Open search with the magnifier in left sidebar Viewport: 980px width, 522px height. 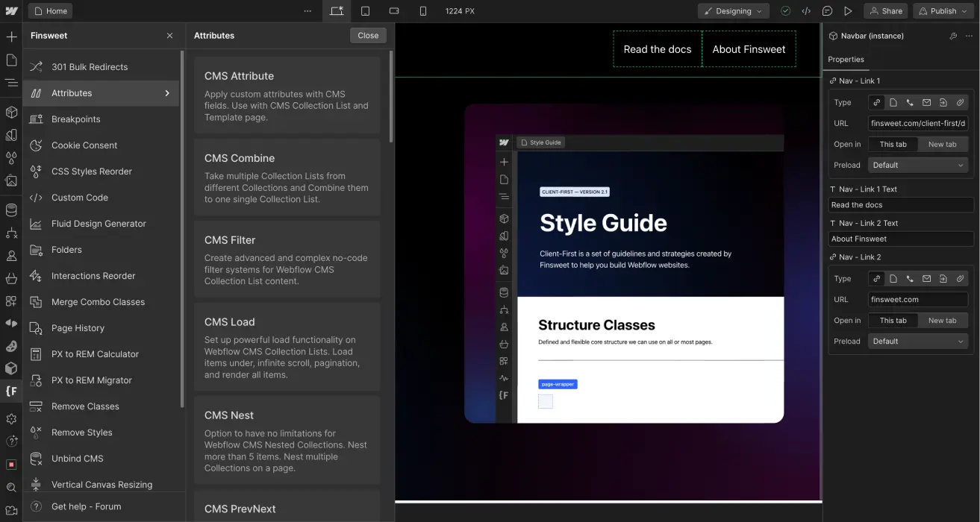[12, 487]
